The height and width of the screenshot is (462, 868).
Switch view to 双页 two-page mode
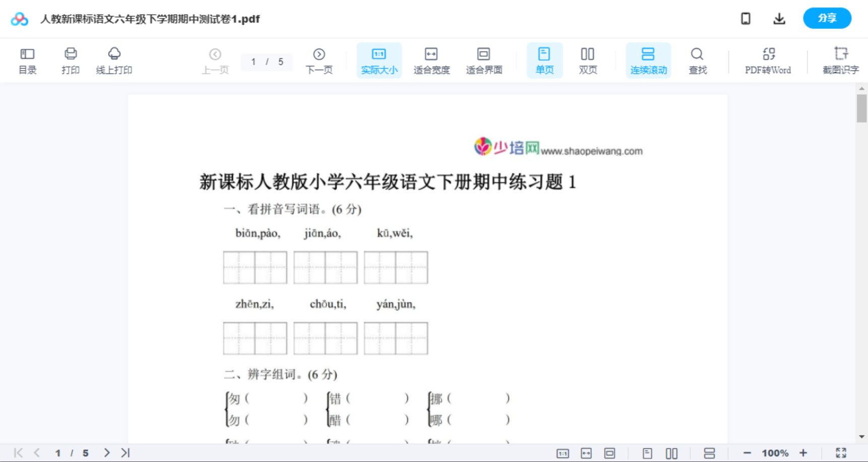pos(588,60)
